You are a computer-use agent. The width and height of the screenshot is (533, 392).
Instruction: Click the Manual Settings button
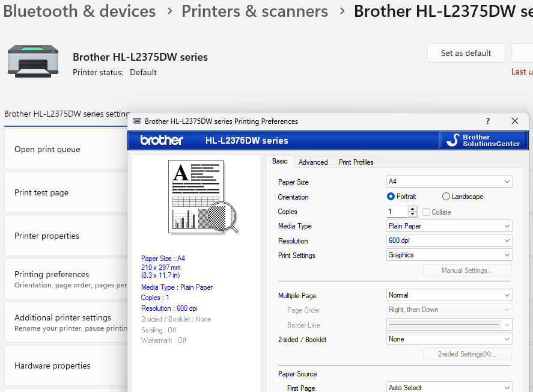(467, 271)
